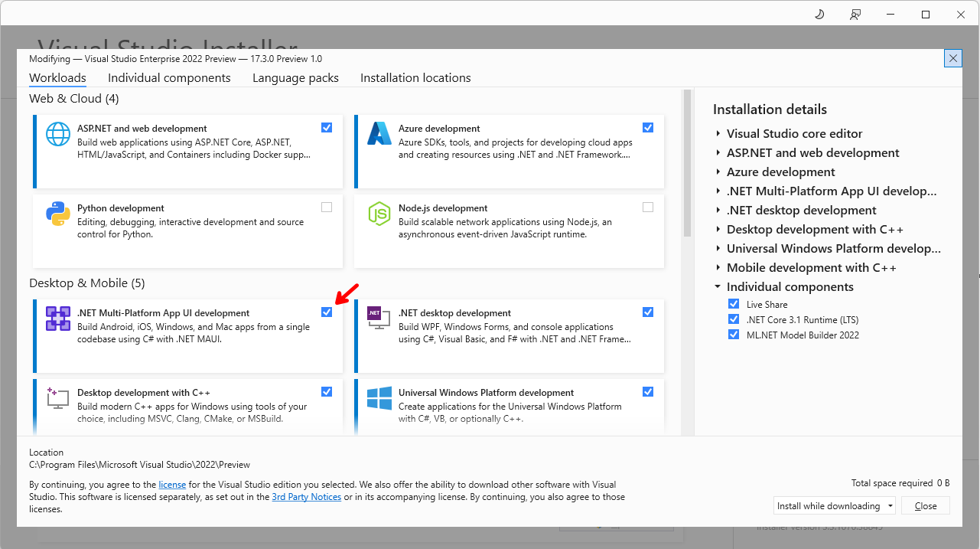The width and height of the screenshot is (980, 549).
Task: Click the Web & Cloud (4) heading
Action: click(x=73, y=99)
